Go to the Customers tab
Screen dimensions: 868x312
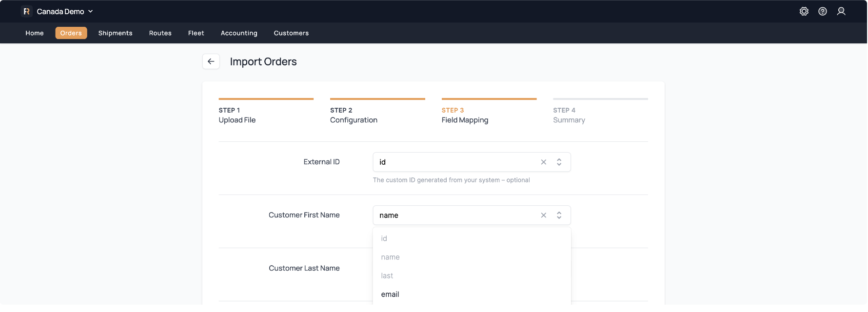pos(291,33)
